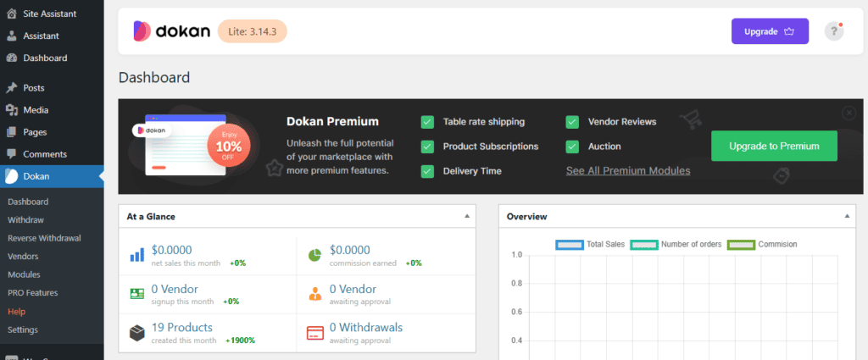
Task: Click the Product Subscriptions checkmark
Action: point(427,147)
